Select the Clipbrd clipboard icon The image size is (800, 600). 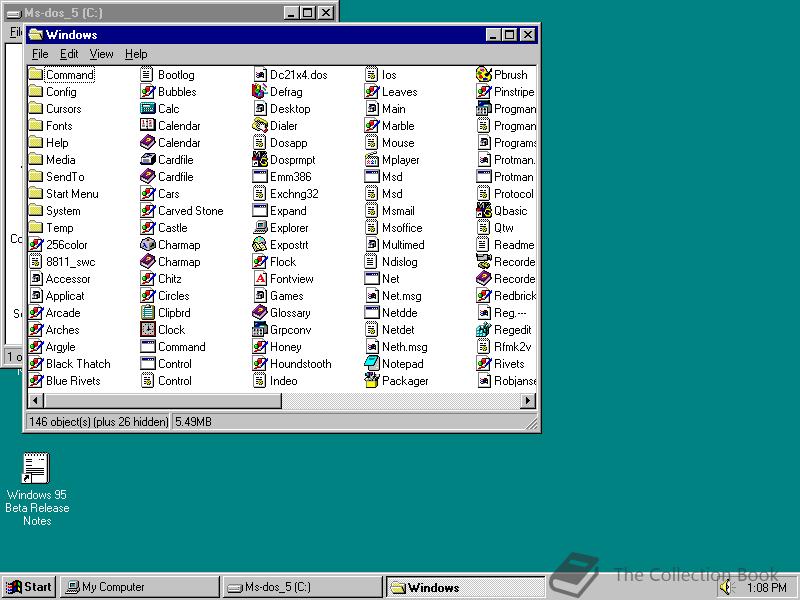pos(147,313)
